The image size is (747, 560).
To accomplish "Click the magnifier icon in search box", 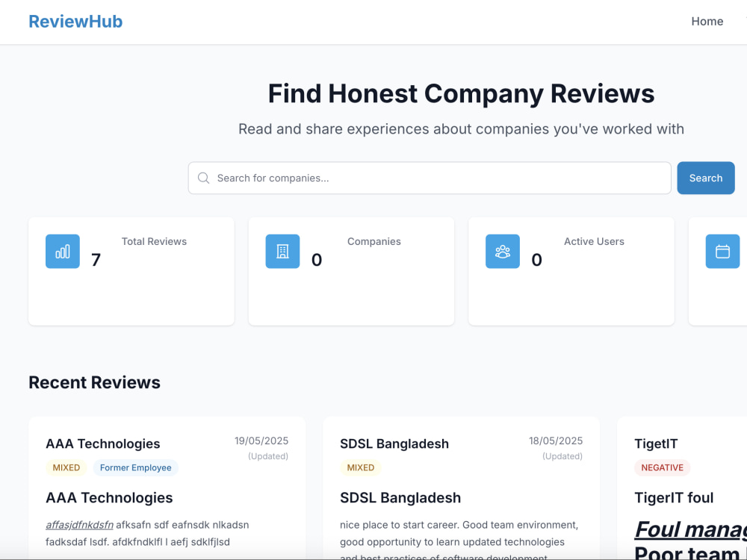I will coord(203,178).
